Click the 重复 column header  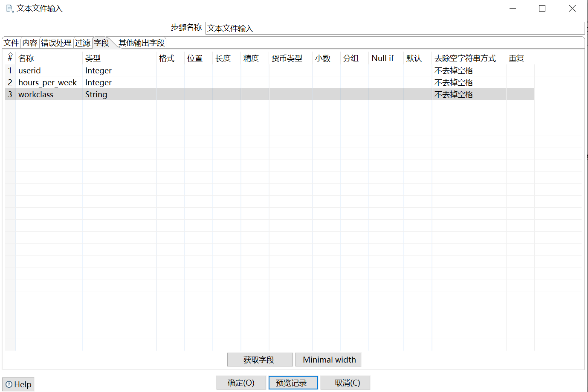520,58
